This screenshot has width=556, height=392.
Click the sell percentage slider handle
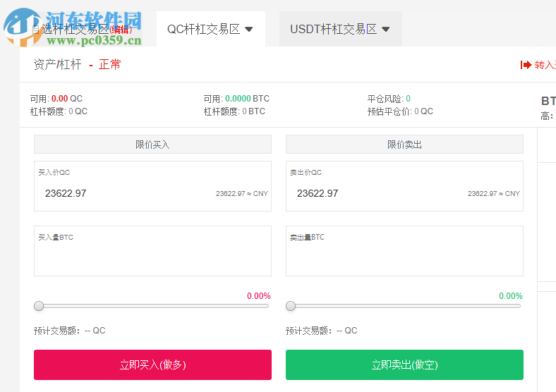pos(291,306)
